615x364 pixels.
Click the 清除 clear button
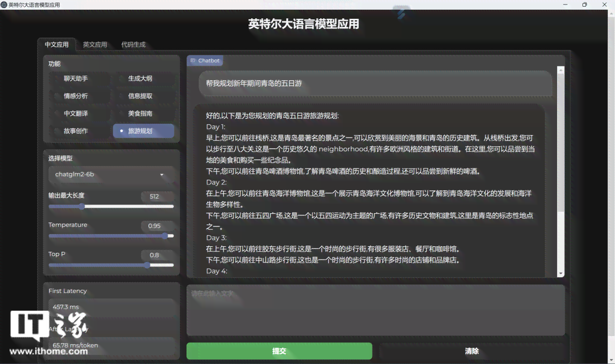(472, 351)
